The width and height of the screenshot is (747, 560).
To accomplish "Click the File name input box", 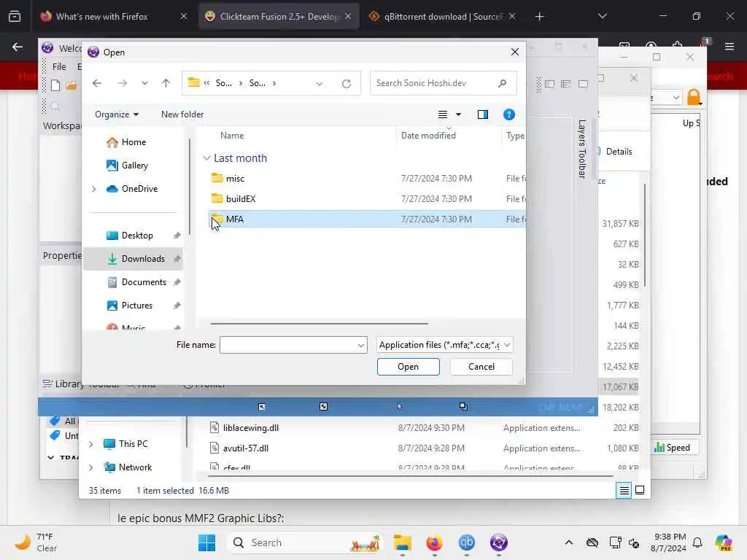I will [288, 345].
